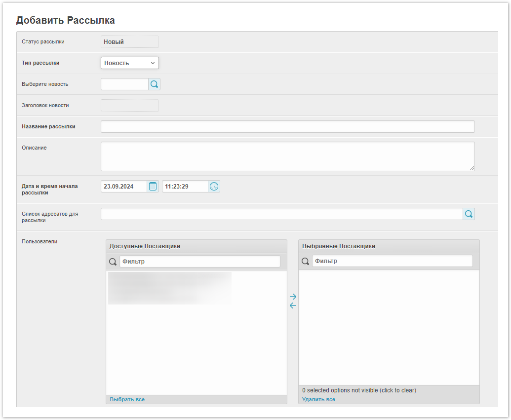511x420 pixels.
Task: Click search icon for Список адресатов
Action: tap(469, 214)
